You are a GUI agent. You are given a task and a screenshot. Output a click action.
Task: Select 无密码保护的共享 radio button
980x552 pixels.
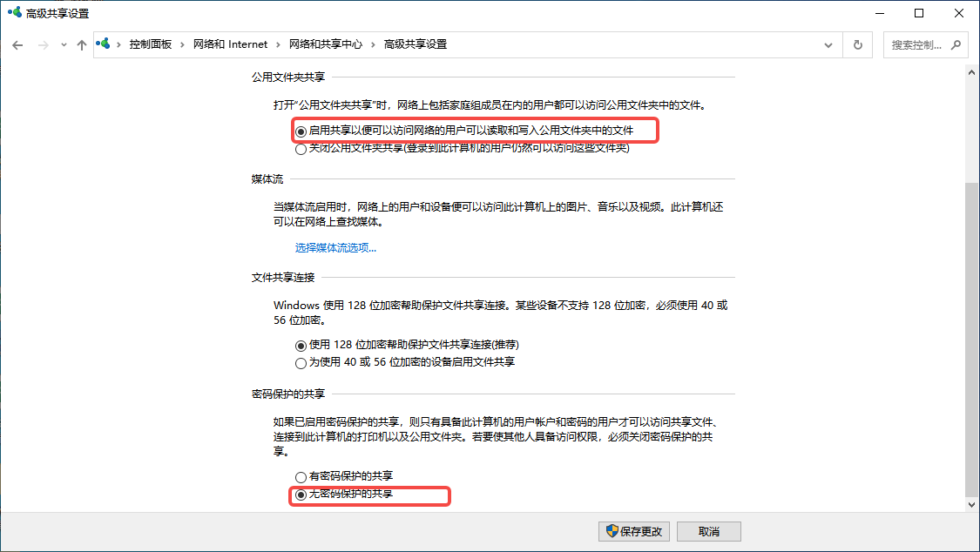click(301, 495)
